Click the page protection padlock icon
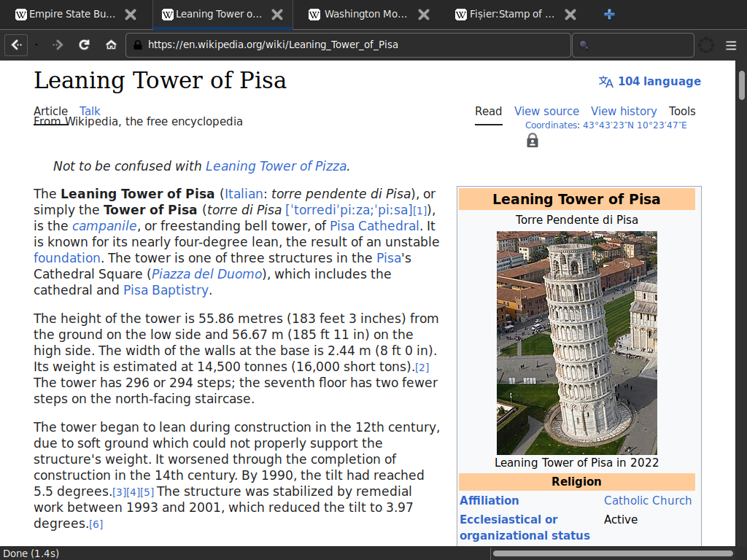Image resolution: width=747 pixels, height=560 pixels. (x=533, y=140)
